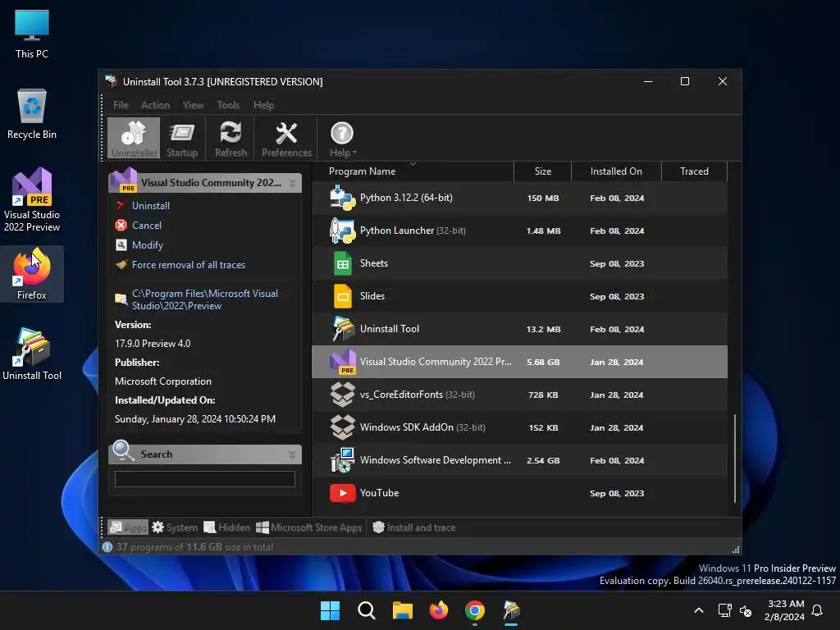This screenshot has height=630, width=840.
Task: Collapse the Visual Studio Community details panel
Action: (293, 183)
